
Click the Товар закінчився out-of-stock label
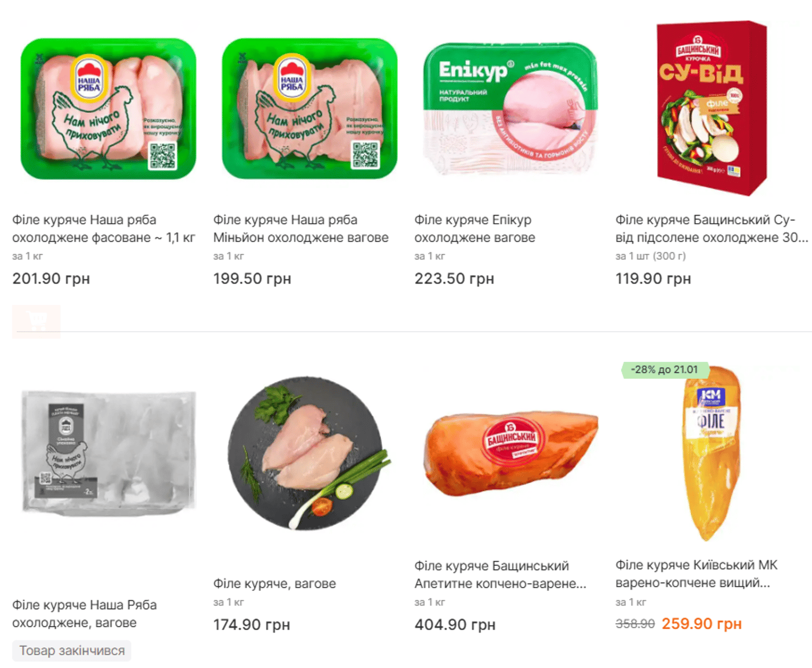tap(72, 651)
